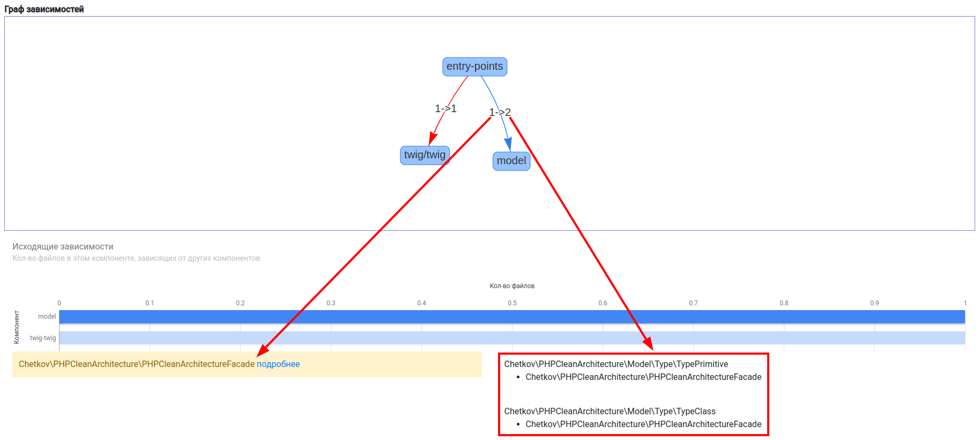
Task: Click the highlighted PHPCleanArchitectureFacade class text
Action: [x=137, y=364]
